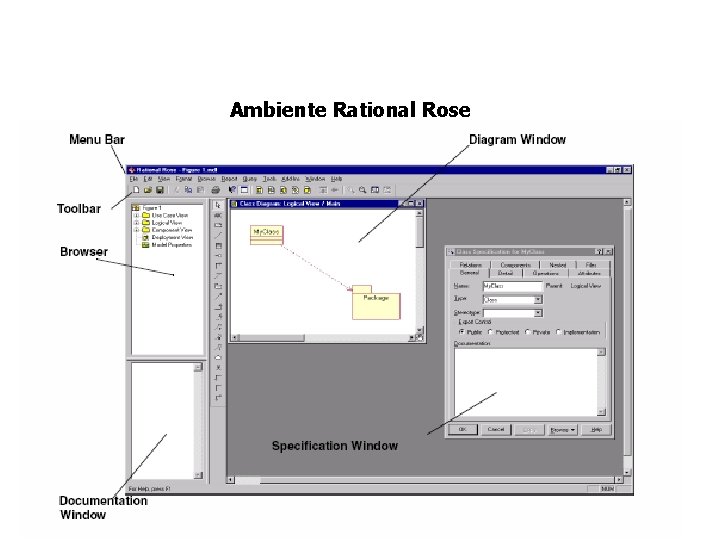Screen dimensions: 720x540
Task: Select the MyClass box in the diagram
Action: pos(267,235)
